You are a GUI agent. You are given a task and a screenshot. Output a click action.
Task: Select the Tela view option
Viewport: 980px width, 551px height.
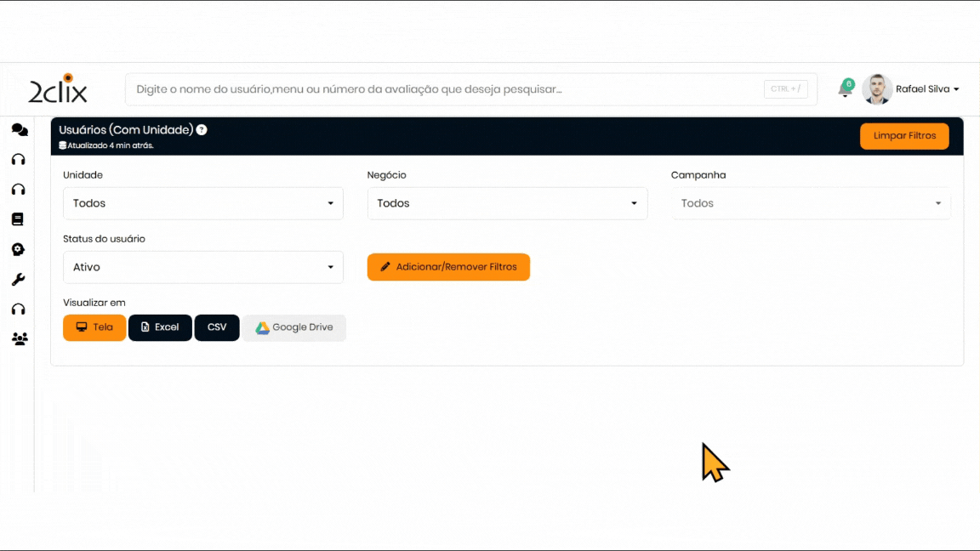tap(94, 327)
